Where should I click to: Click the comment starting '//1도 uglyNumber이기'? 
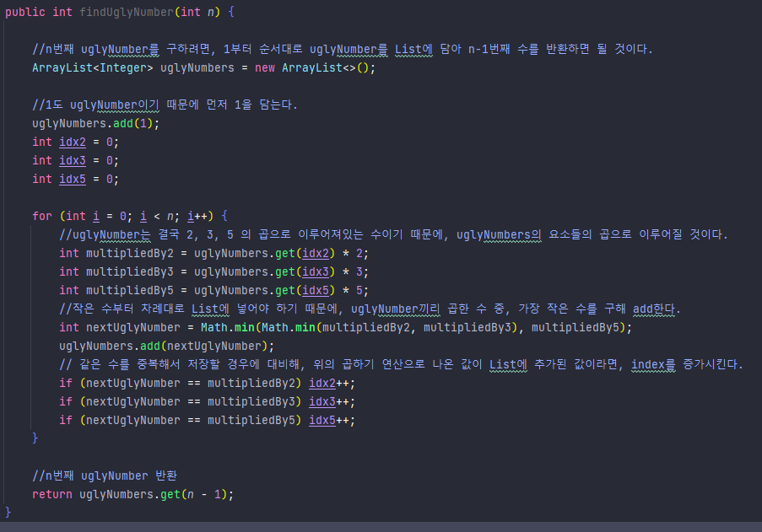(x=165, y=105)
